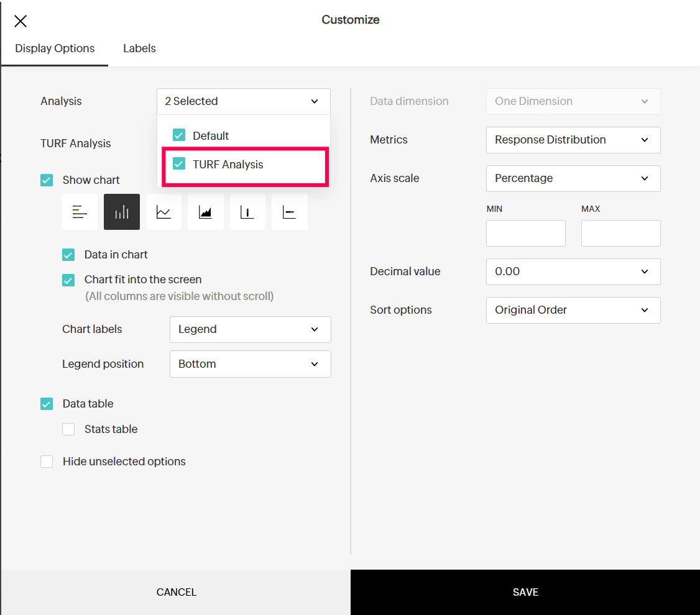Enable the Stats table checkbox
The height and width of the screenshot is (615, 700).
point(68,429)
